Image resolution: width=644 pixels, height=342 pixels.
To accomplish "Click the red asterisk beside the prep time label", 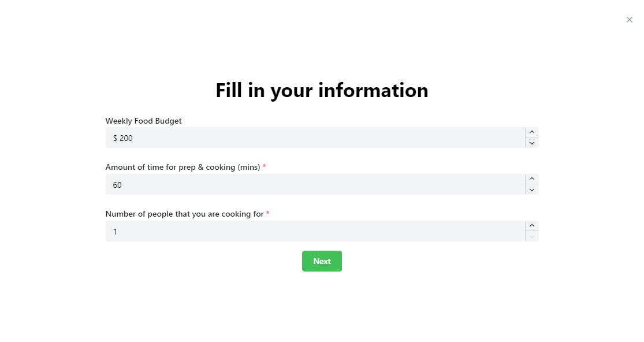I will pos(265,167).
